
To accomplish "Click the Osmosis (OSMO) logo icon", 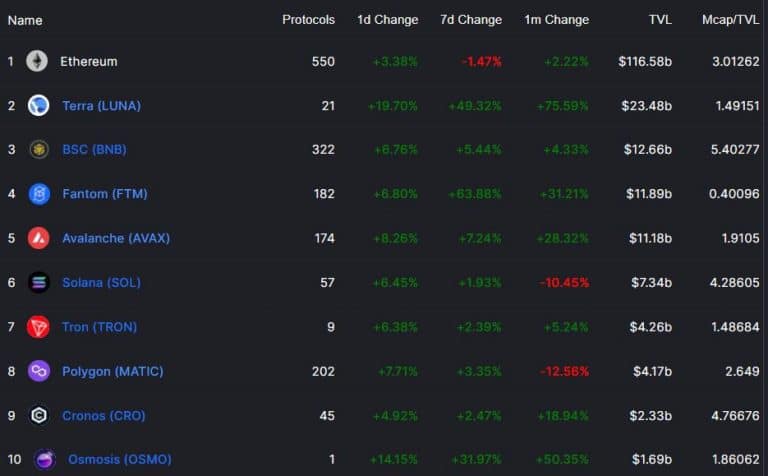I will pos(45,459).
